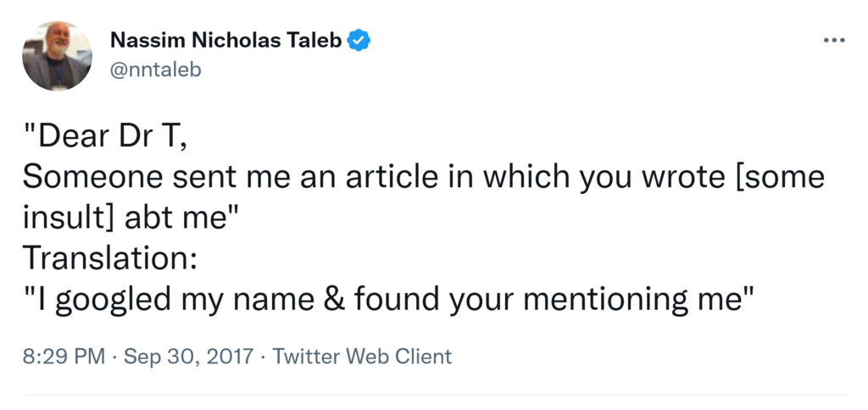Open Nassim Nicholas Taleb's profile picture
The image size is (868, 410).
tap(57, 57)
